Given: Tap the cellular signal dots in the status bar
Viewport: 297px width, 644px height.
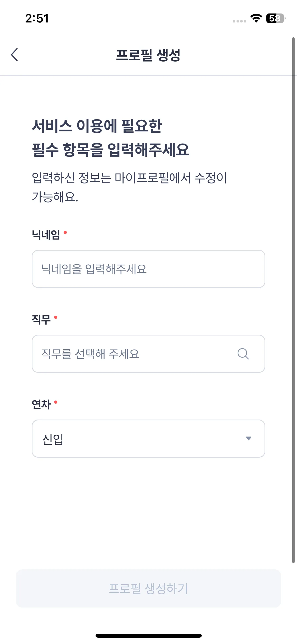Looking at the screenshot, I should click(239, 21).
